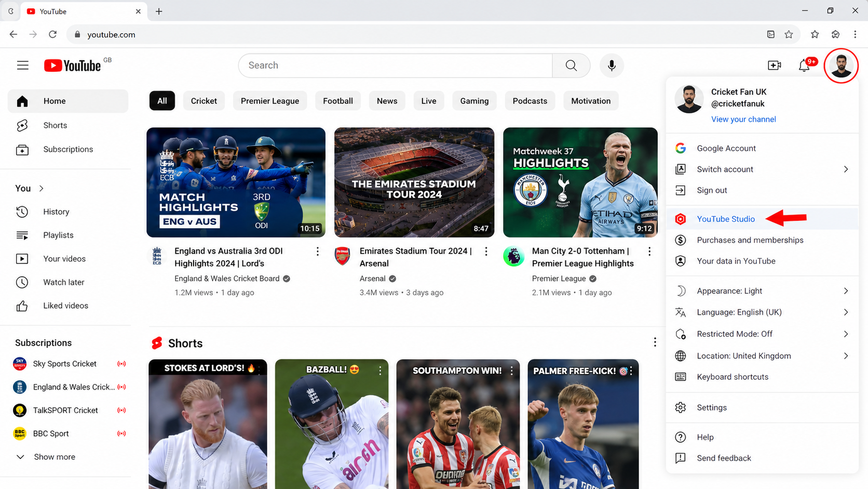
Task: Select the Gaming filter chip
Action: point(474,101)
